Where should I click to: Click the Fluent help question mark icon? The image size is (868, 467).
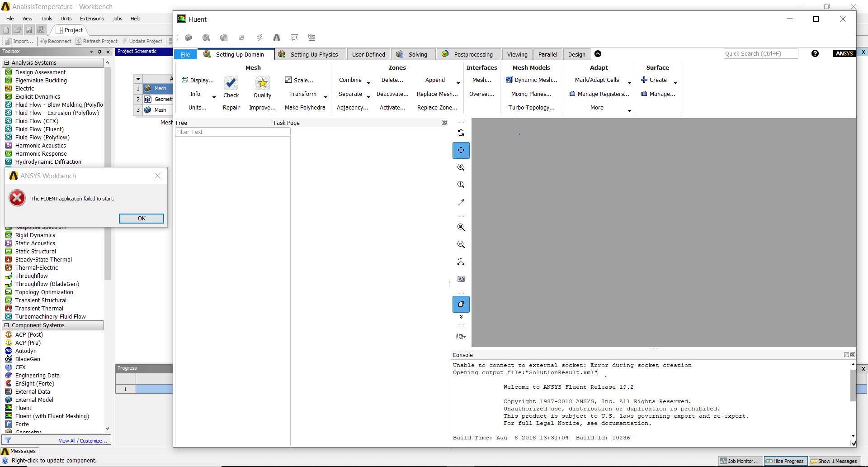815,54
